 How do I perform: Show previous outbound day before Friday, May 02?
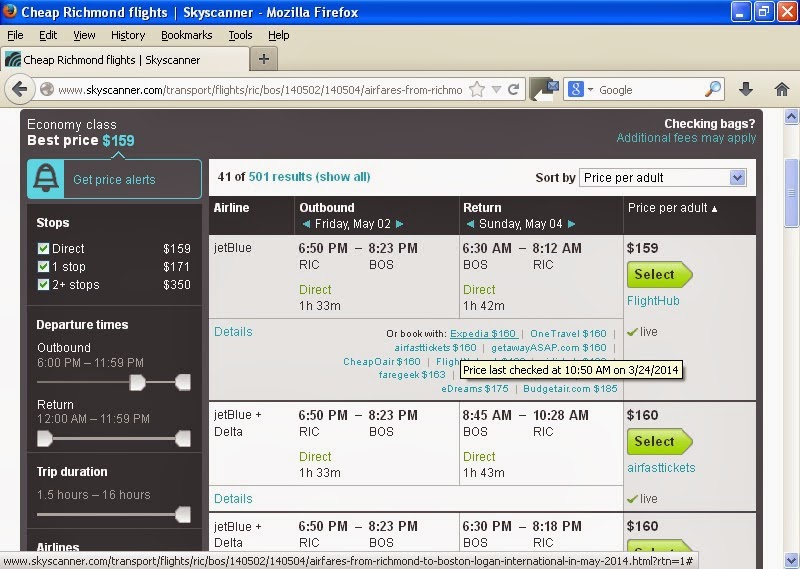click(306, 224)
